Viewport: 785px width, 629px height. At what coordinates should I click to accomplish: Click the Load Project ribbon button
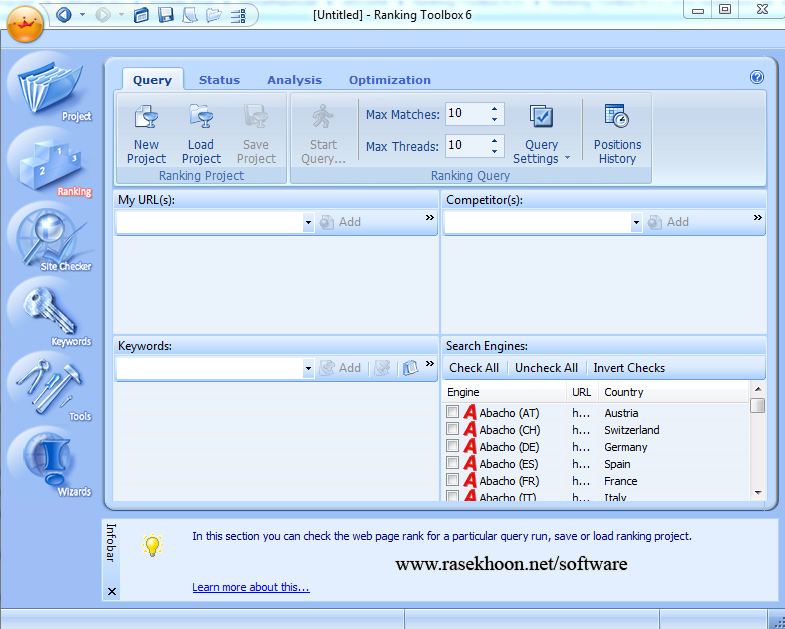pyautogui.click(x=201, y=134)
